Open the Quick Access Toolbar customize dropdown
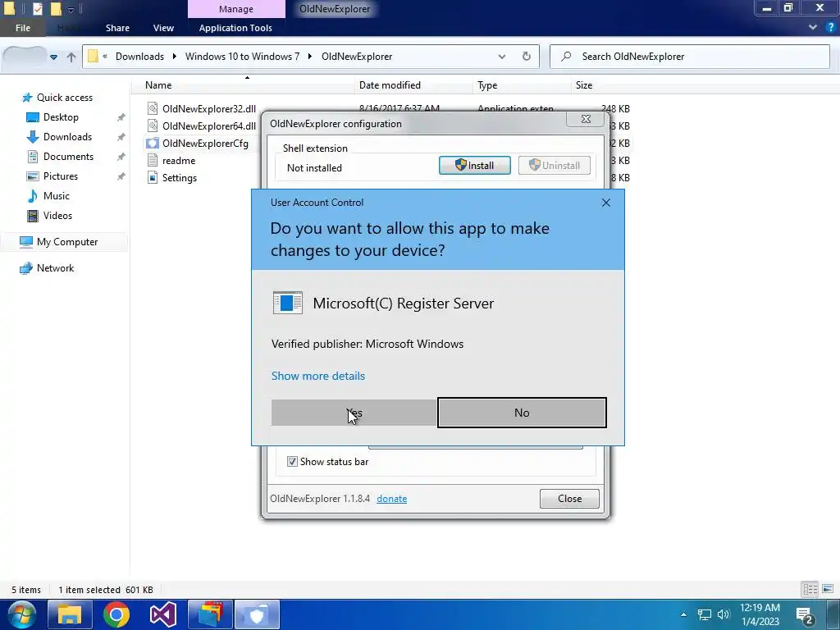 (71, 9)
